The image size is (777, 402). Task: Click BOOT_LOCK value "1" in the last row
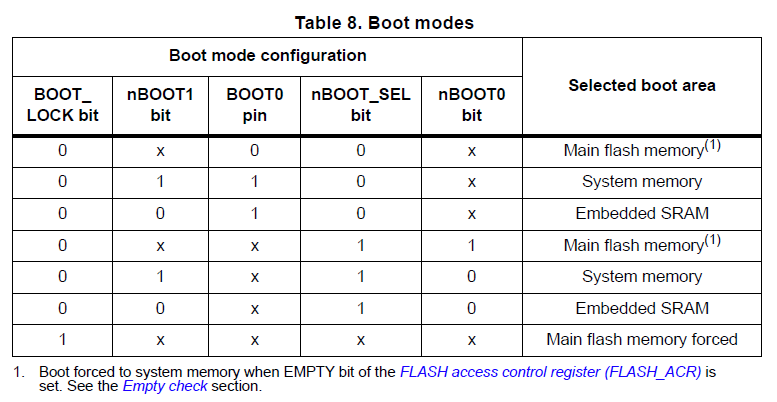(x=62, y=339)
